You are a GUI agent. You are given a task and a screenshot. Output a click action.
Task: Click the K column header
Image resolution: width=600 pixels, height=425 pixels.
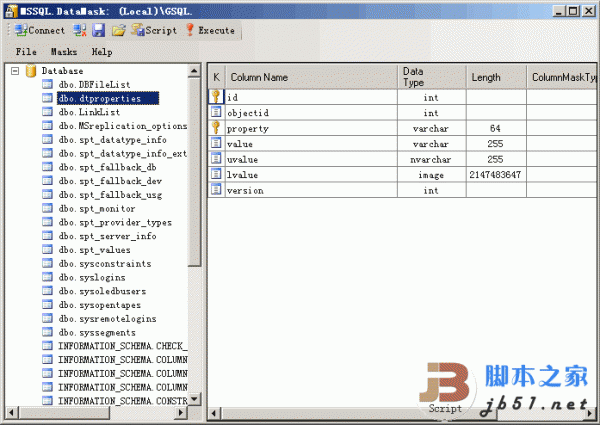coord(217,77)
